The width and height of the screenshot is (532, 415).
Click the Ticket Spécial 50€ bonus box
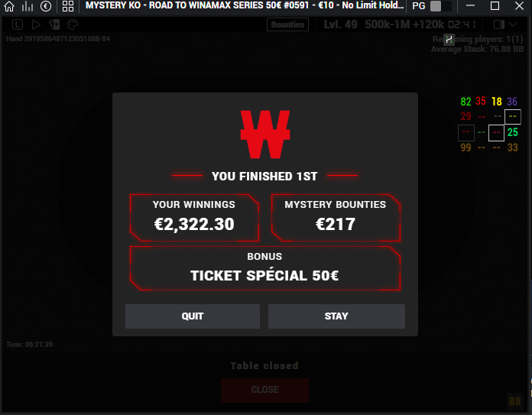click(265, 268)
